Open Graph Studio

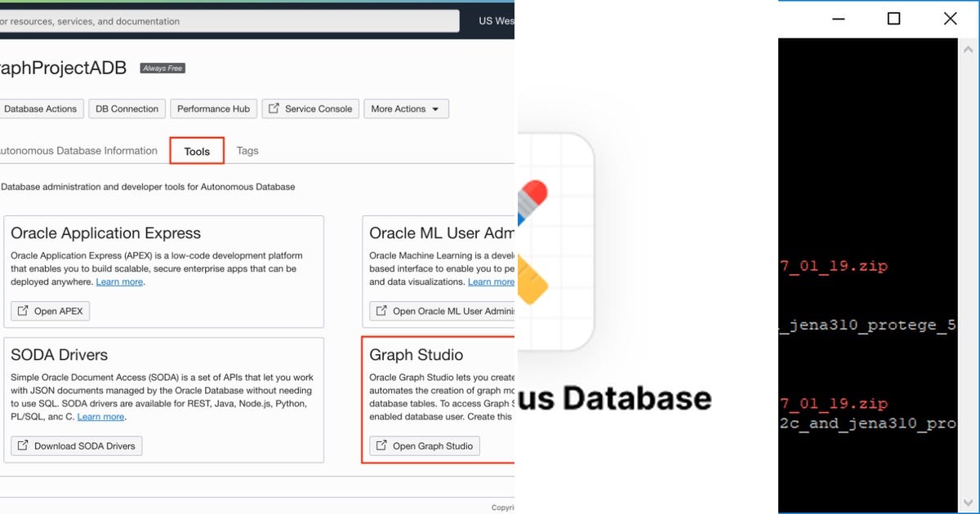click(425, 445)
